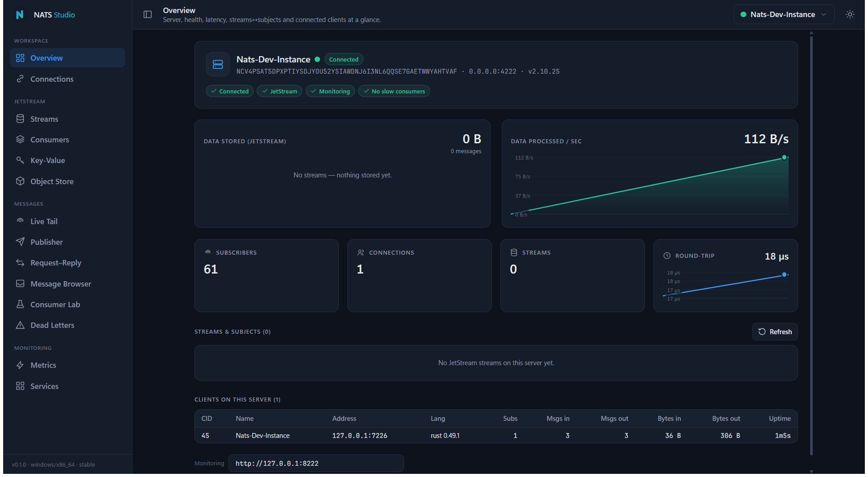Click the Monitoring status chip
Image resolution: width=868 pixels, height=477 pixels.
[330, 91]
